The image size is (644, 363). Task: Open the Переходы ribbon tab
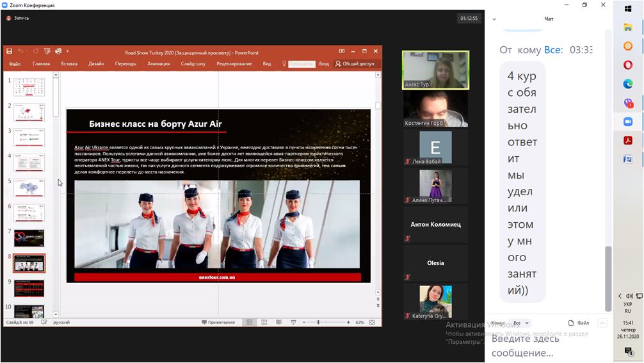pos(125,63)
